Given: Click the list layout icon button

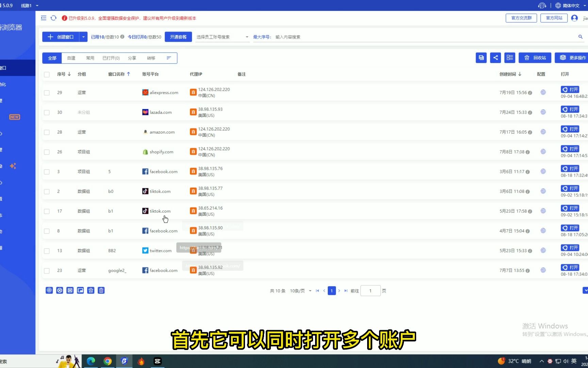Looking at the screenshot, I should pyautogui.click(x=510, y=58).
